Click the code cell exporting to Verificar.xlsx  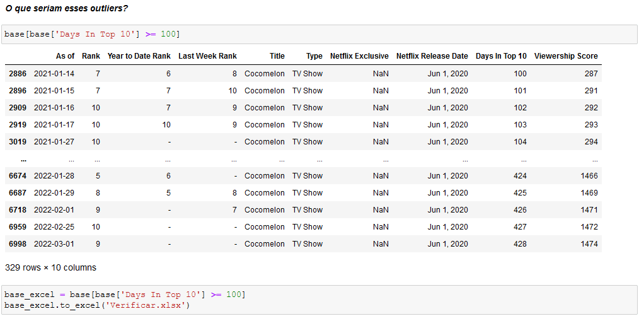pyautogui.click(x=319, y=300)
